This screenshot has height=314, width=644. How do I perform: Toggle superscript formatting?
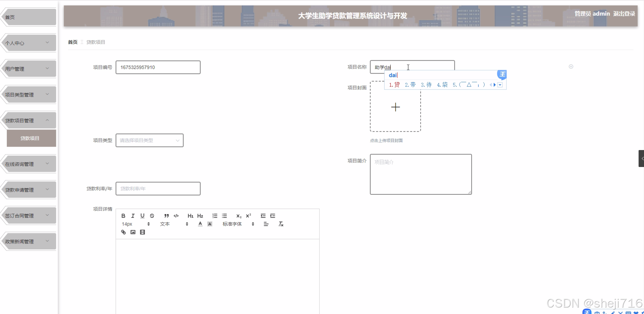[248, 216]
